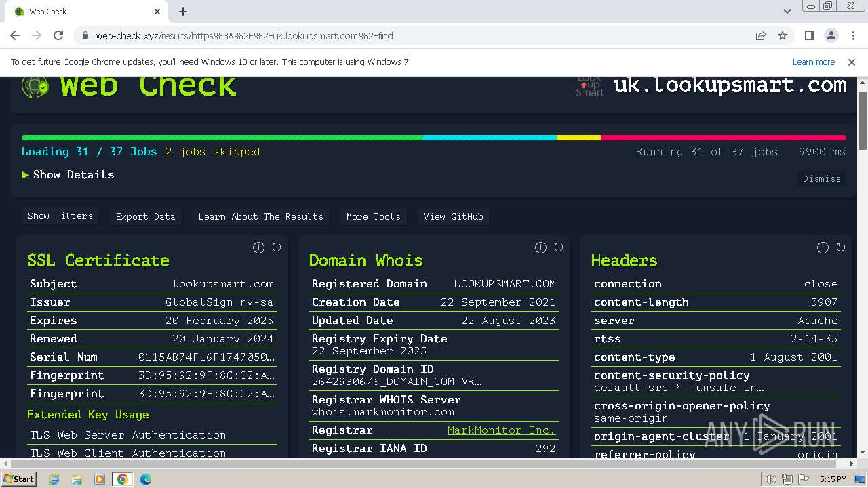Click whois.markmonitor.com text

[383, 412]
